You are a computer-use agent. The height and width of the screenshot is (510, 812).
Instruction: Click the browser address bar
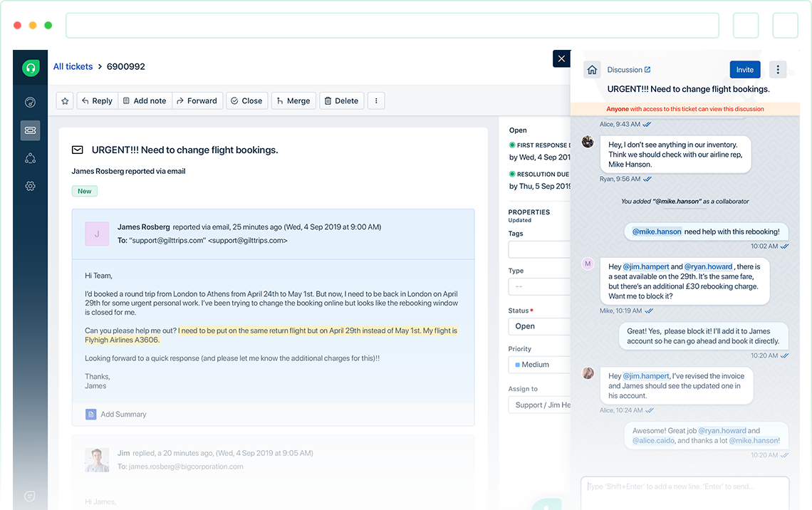[392, 26]
